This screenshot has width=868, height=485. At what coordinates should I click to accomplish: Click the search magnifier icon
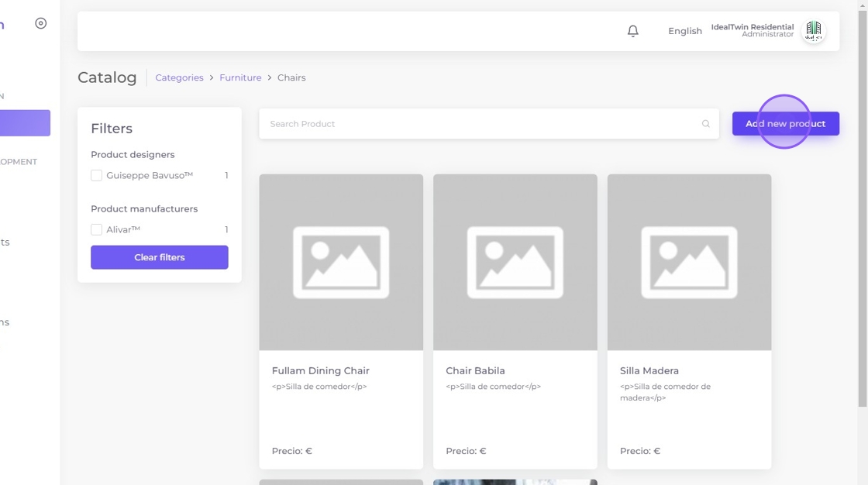click(x=705, y=124)
